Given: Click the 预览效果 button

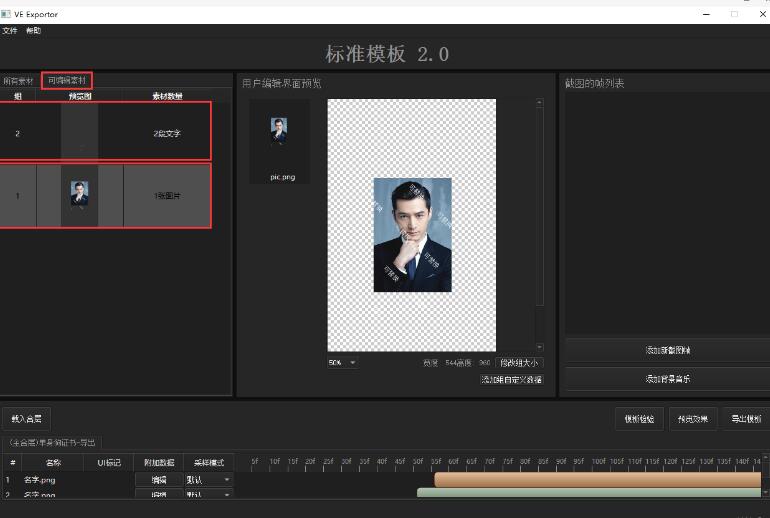Looking at the screenshot, I should [693, 419].
